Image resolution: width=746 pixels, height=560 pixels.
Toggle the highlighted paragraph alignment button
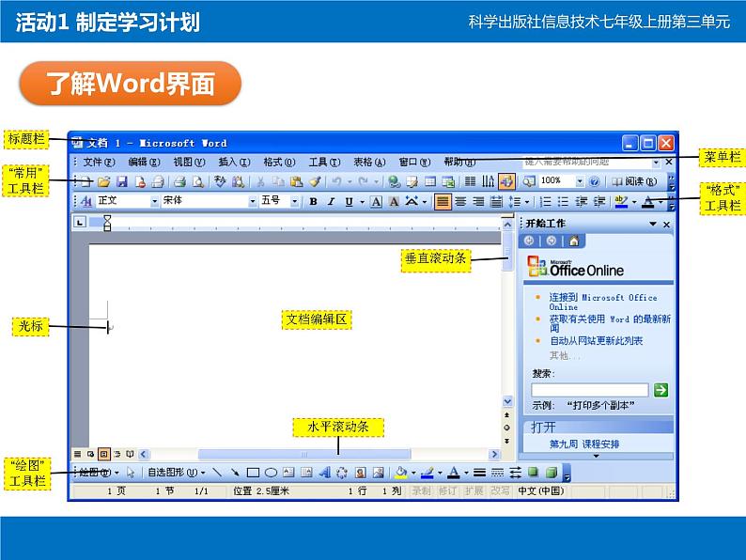[x=442, y=202]
